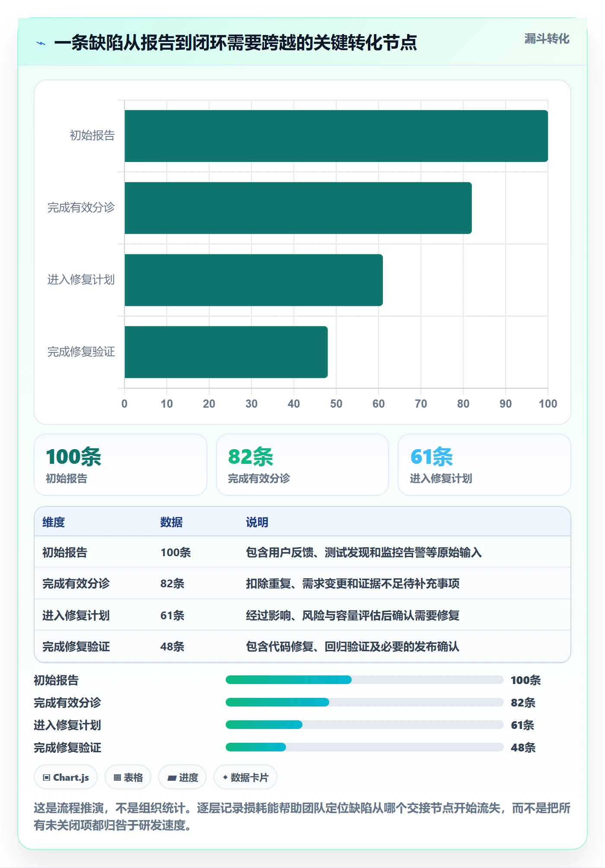Select the 表格 tag chip

[128, 777]
